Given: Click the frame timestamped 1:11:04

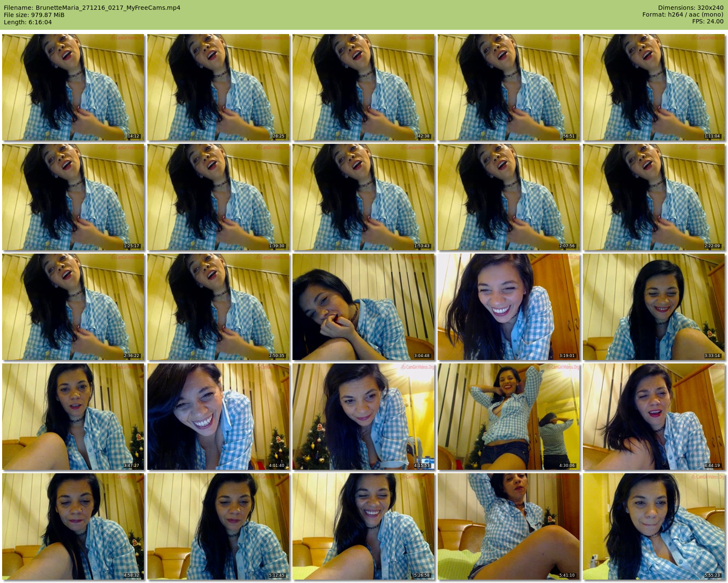Looking at the screenshot, I should [653, 87].
